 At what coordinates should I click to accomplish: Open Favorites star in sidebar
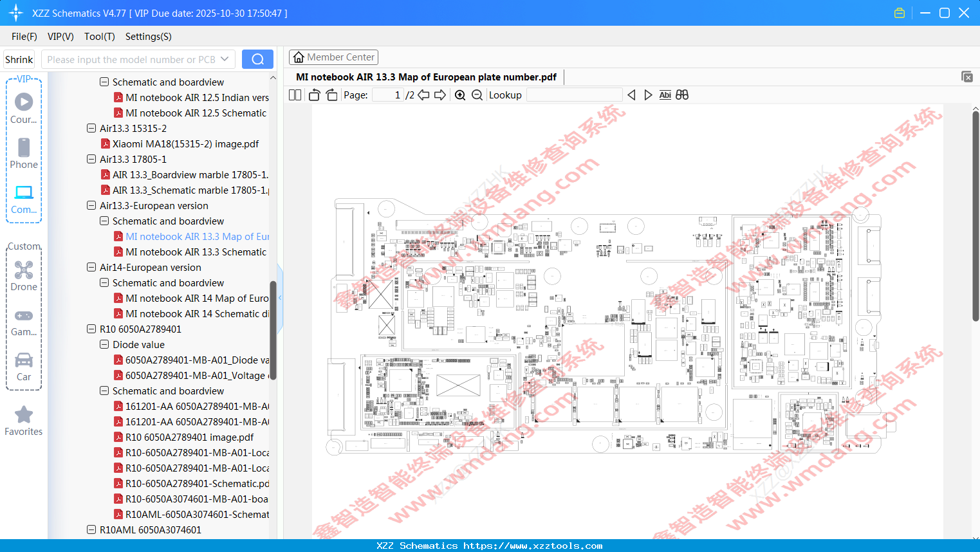(24, 421)
